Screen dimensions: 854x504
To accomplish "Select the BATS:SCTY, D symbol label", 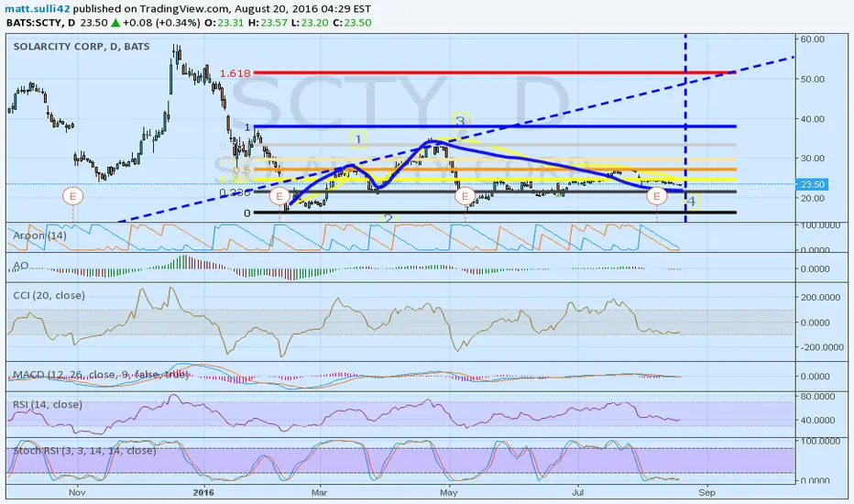I will [40, 23].
